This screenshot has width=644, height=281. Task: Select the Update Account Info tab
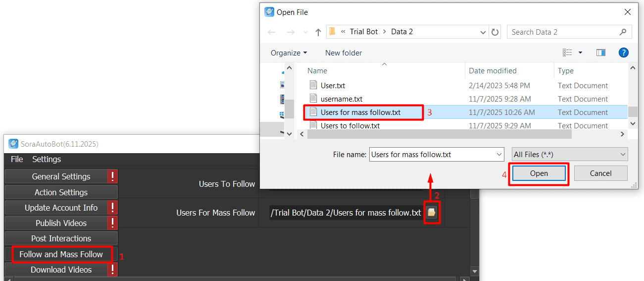pos(56,208)
